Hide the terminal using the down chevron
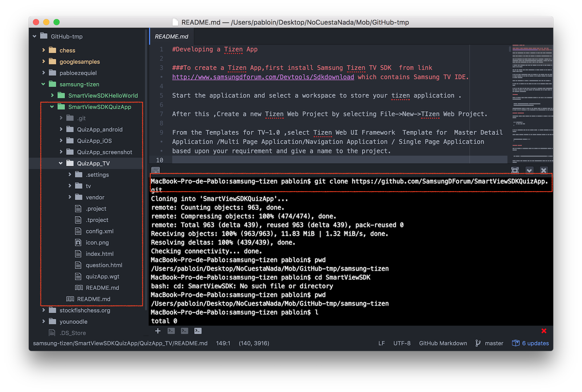Image resolution: width=582 pixels, height=392 pixels. 529,170
